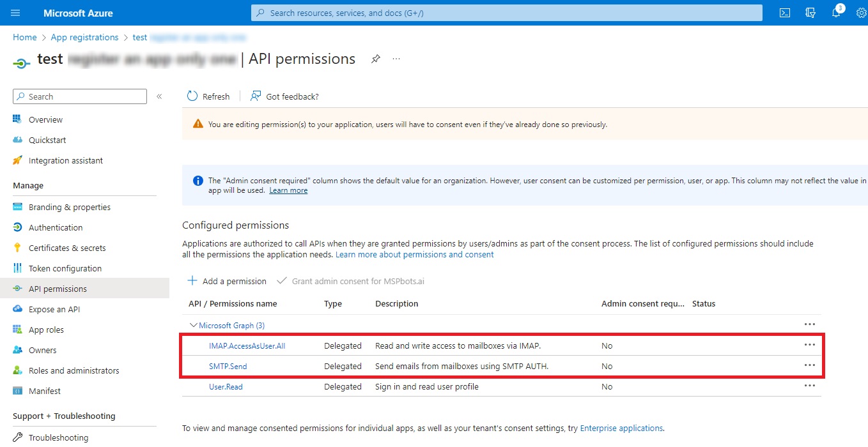Open the notifications bell
Image resolution: width=868 pixels, height=447 pixels.
[x=835, y=12]
